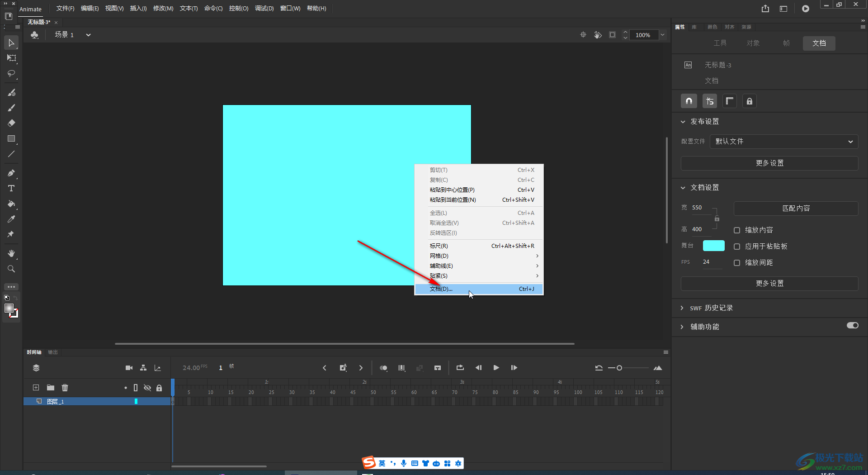The height and width of the screenshot is (475, 868).
Task: Choose 标尺(R) from context menu
Action: tap(479, 246)
